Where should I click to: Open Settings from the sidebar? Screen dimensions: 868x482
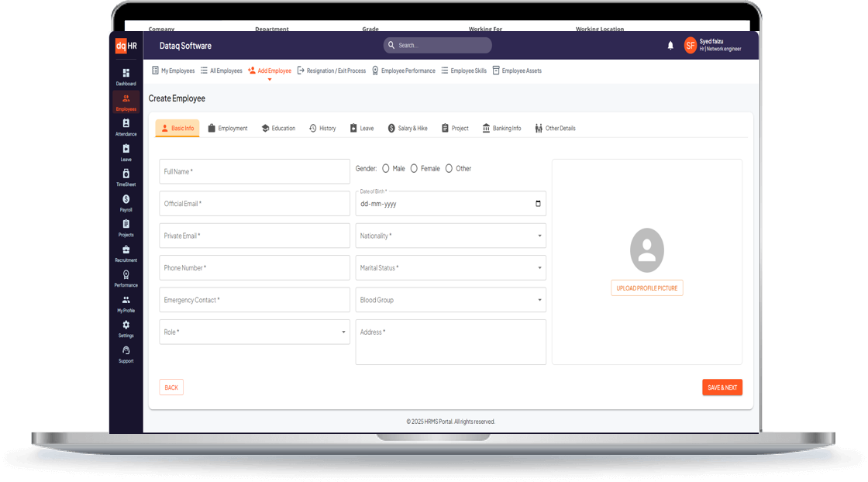pyautogui.click(x=126, y=328)
